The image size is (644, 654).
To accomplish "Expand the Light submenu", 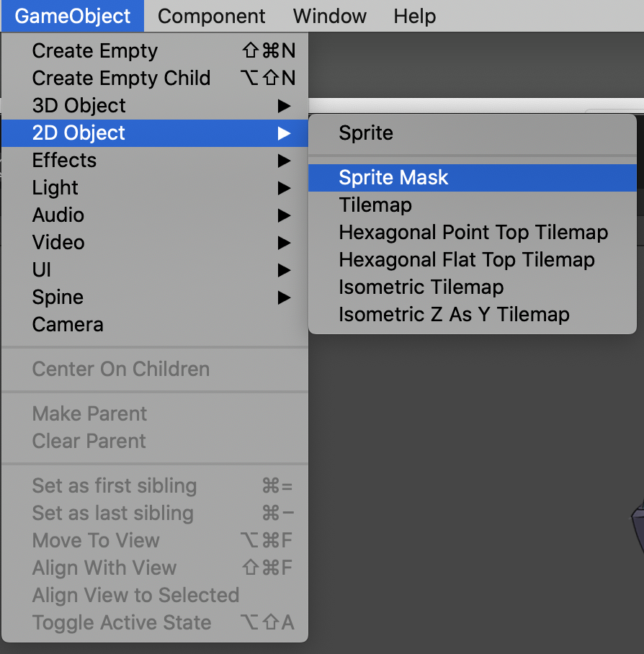I will point(55,188).
